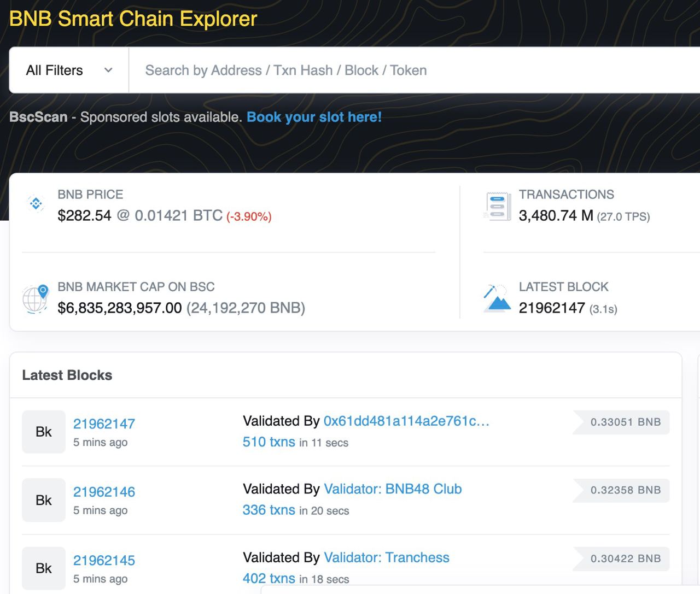This screenshot has height=594, width=700.
Task: Open validator address 0x61dd481a114a2e761c…
Action: click(406, 421)
